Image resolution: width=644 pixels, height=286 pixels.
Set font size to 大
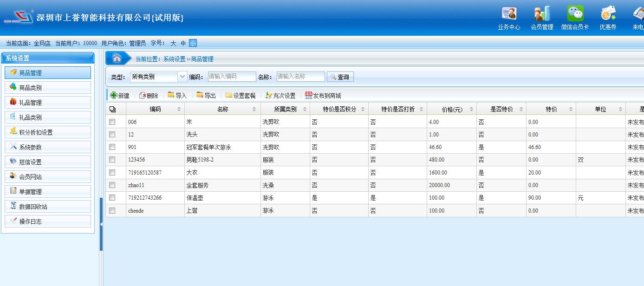coord(173,43)
